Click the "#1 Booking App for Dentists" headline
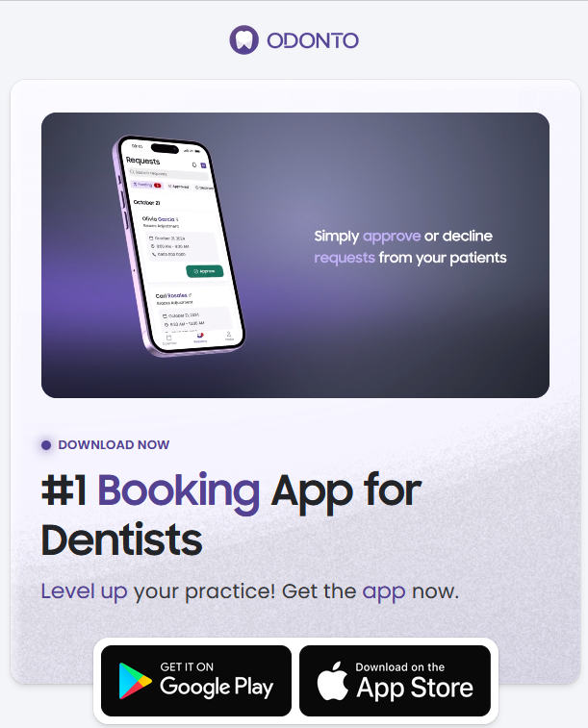 pyautogui.click(x=231, y=515)
